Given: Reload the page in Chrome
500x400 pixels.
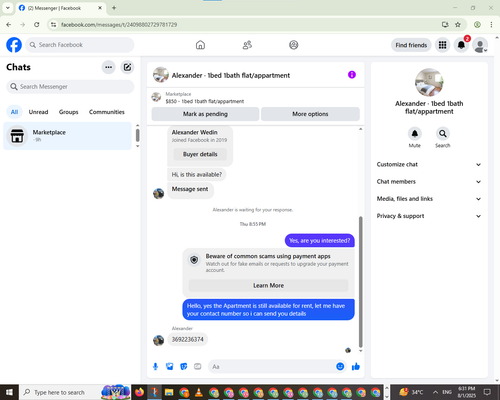Looking at the screenshot, I should (x=37, y=24).
